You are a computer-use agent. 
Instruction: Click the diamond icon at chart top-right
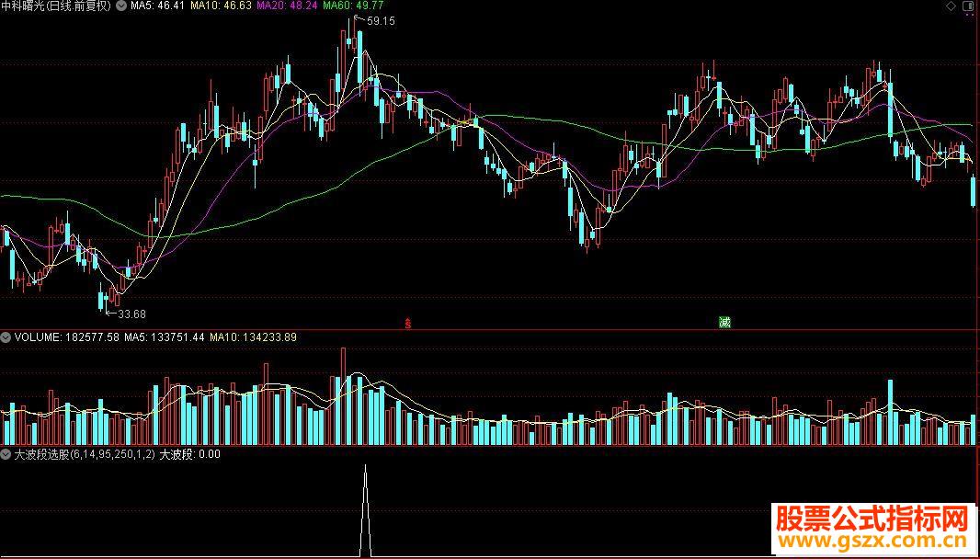951,6
